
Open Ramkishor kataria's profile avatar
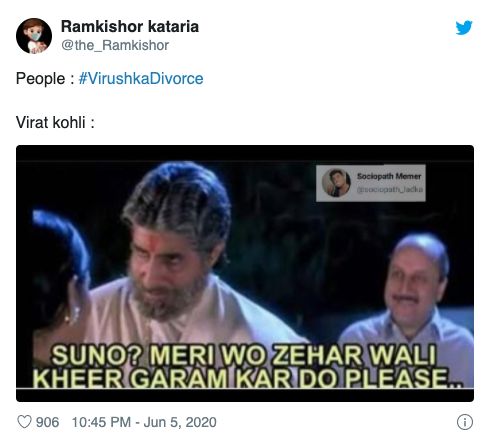pyautogui.click(x=34, y=36)
